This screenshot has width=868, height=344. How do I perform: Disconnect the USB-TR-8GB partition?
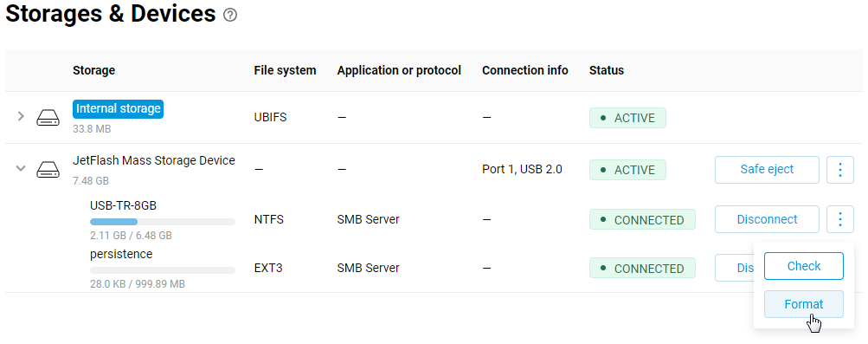[x=767, y=219]
